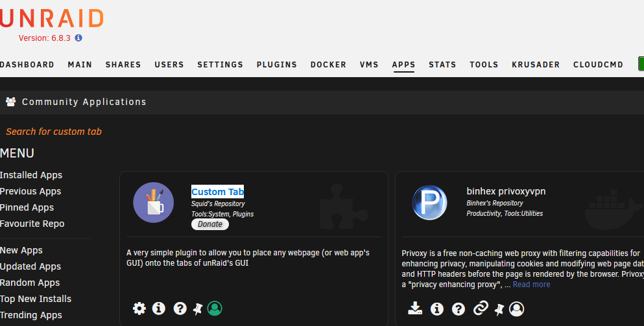Image resolution: width=644 pixels, height=326 pixels.
Task: Go to the VMs tab
Action: click(369, 64)
